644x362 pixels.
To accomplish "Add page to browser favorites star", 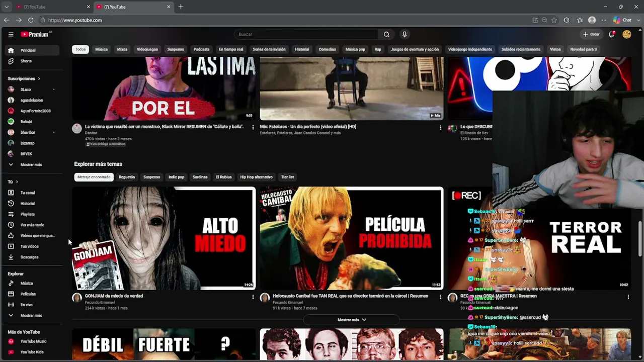I will tap(554, 20).
